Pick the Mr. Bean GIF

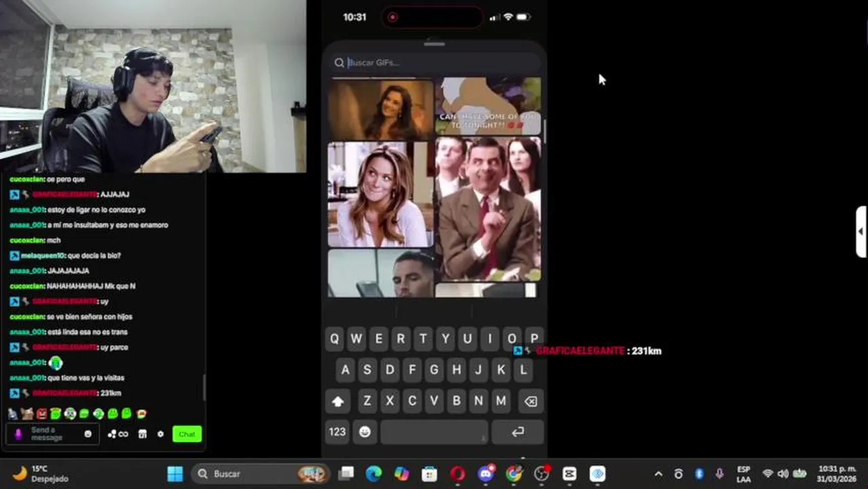click(x=488, y=209)
